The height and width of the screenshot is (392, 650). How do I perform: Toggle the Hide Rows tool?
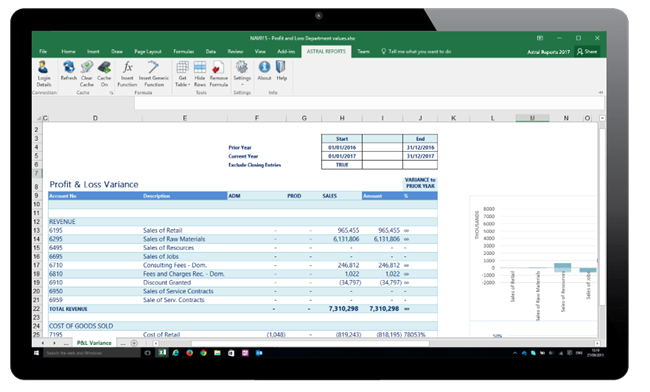(x=199, y=74)
